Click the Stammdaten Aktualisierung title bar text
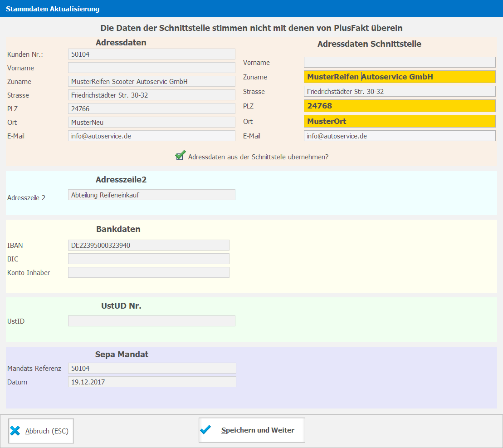The height and width of the screenshot is (448, 503). pos(53,9)
